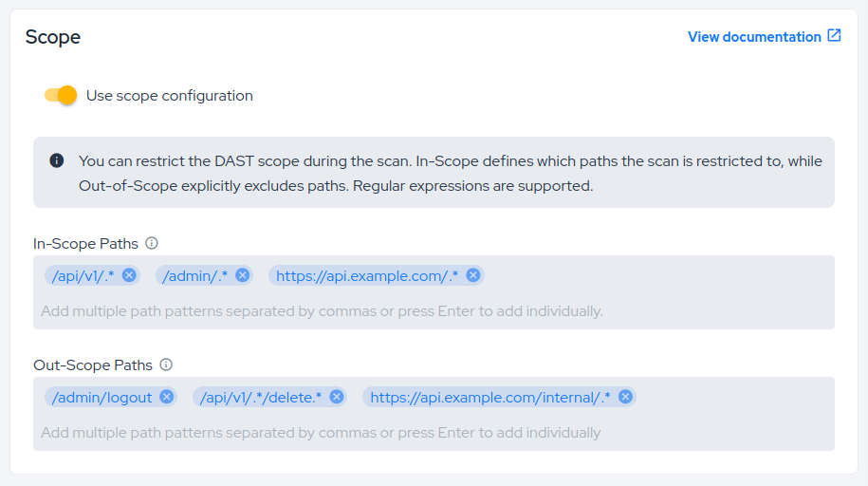
Task: Click the info icon next to Out-Scope Paths
Action: coord(166,364)
